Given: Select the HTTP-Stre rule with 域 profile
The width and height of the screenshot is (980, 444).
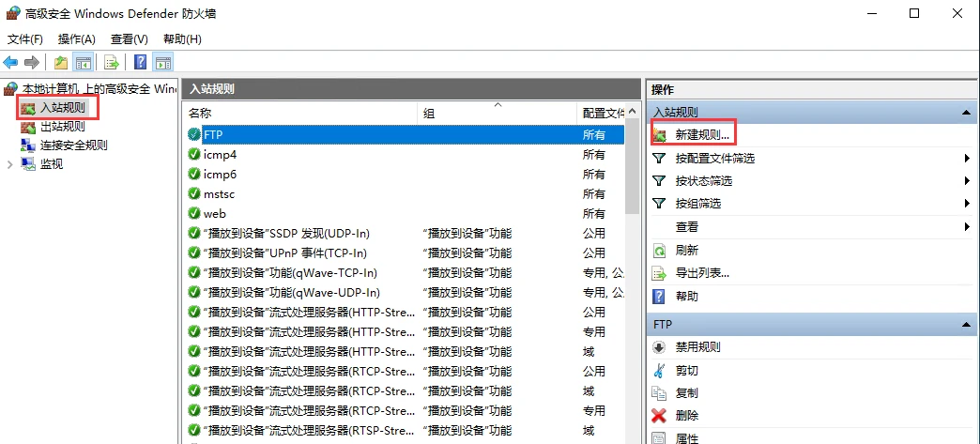Looking at the screenshot, I should pyautogui.click(x=405, y=351).
